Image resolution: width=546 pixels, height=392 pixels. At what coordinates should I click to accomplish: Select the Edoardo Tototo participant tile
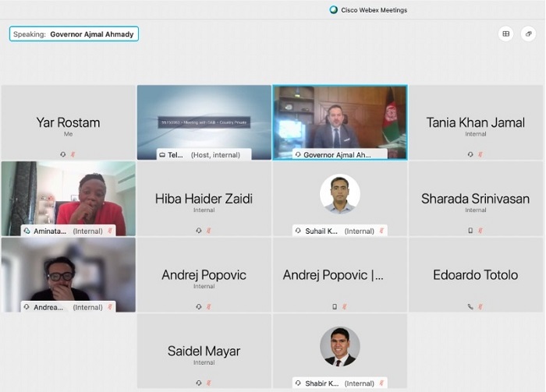coord(475,275)
